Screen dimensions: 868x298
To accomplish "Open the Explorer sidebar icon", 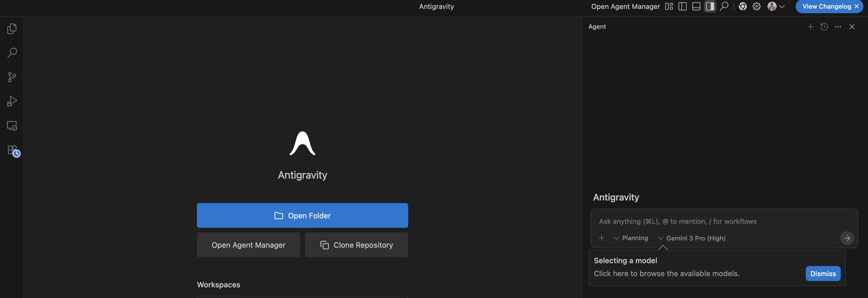I will [12, 28].
